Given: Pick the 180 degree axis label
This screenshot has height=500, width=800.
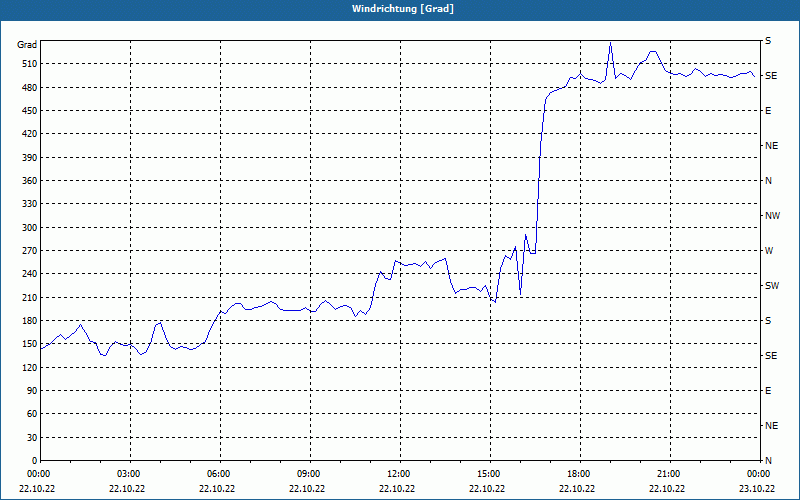Looking at the screenshot, I should (x=30, y=320).
